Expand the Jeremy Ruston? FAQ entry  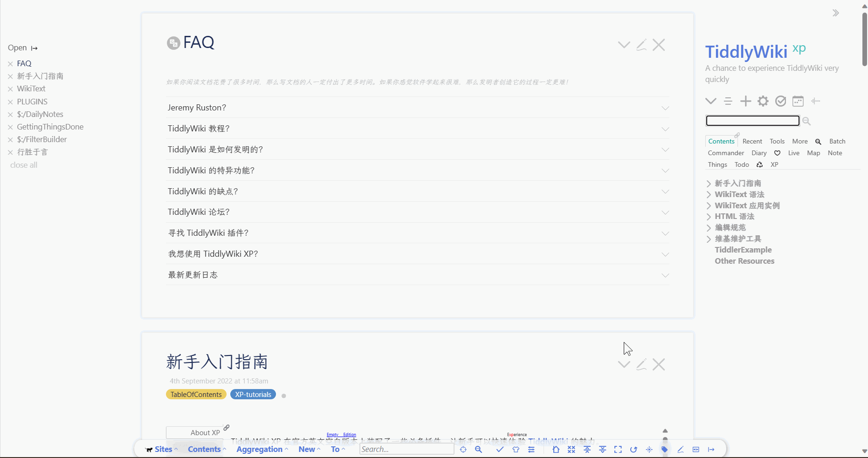point(418,108)
